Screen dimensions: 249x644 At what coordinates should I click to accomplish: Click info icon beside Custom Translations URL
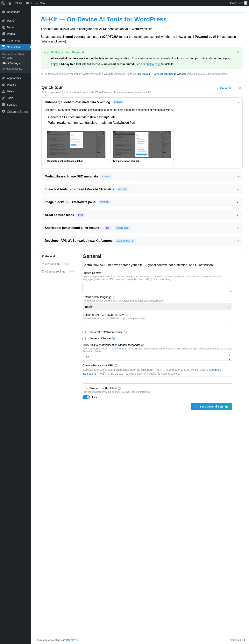pyautogui.click(x=116, y=365)
